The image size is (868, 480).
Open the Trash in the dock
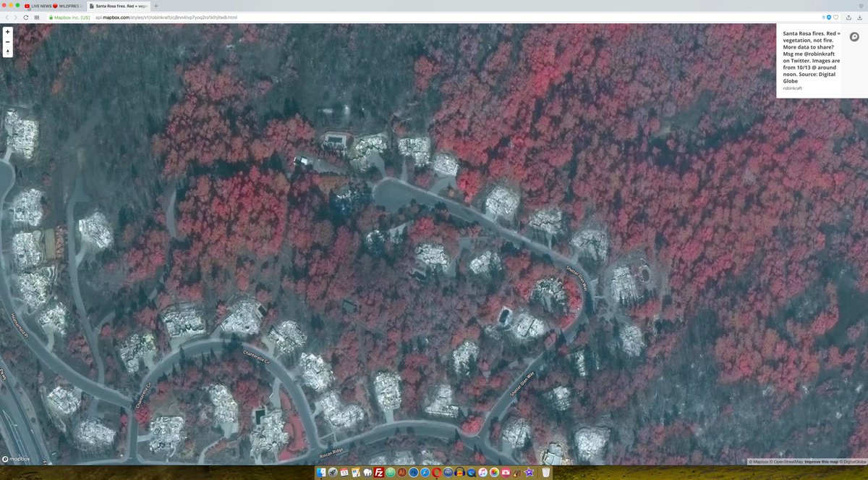click(546, 472)
